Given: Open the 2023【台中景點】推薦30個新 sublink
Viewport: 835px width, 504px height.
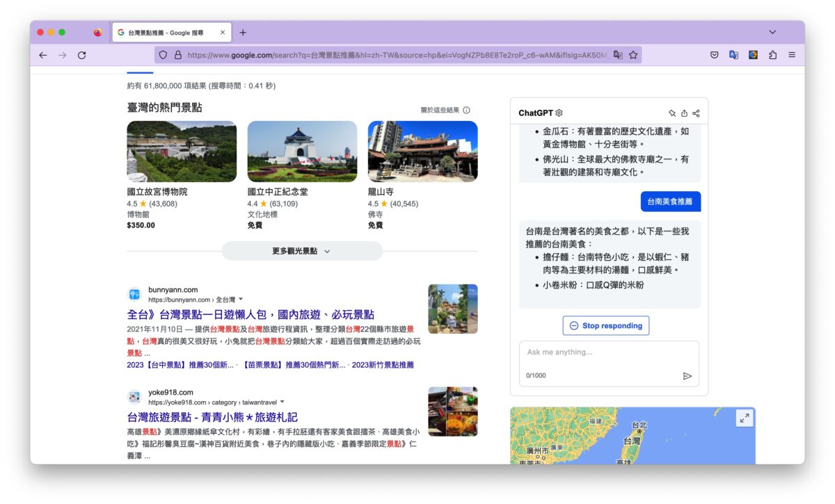Looking at the screenshot, I should coord(180,365).
